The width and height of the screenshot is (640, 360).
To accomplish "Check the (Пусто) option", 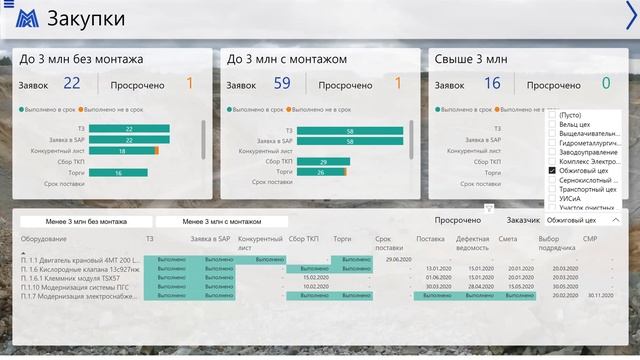I will (552, 115).
